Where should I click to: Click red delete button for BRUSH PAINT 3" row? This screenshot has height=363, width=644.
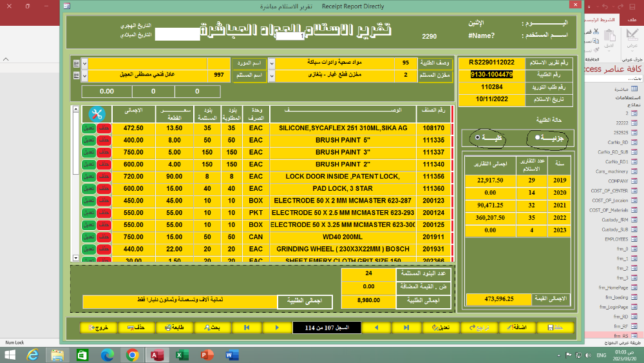click(104, 152)
